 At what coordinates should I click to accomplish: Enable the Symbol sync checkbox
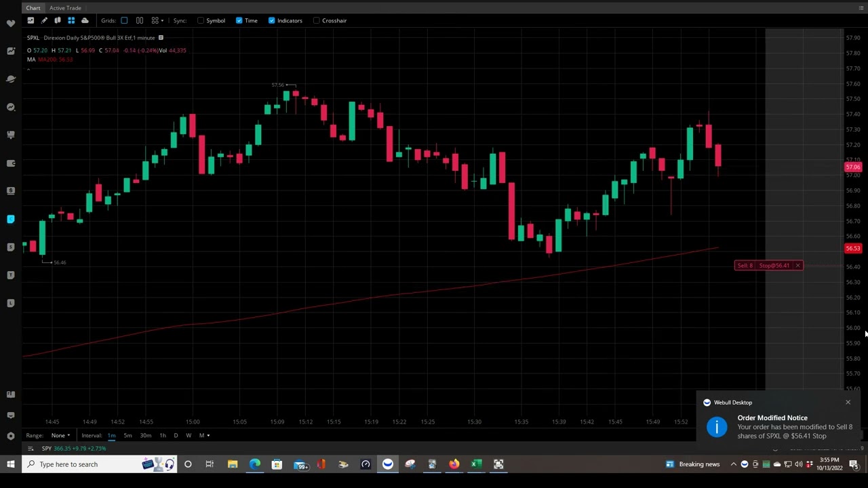click(201, 20)
